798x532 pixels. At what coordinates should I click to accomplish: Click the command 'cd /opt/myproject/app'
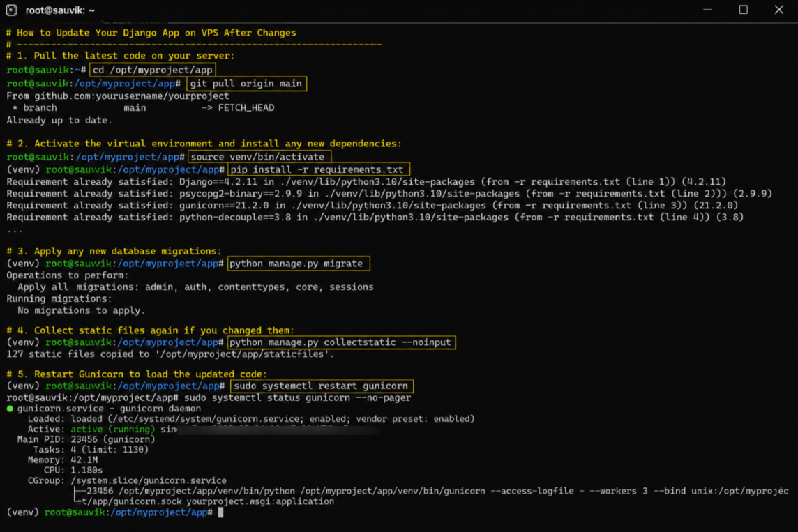[153, 70]
